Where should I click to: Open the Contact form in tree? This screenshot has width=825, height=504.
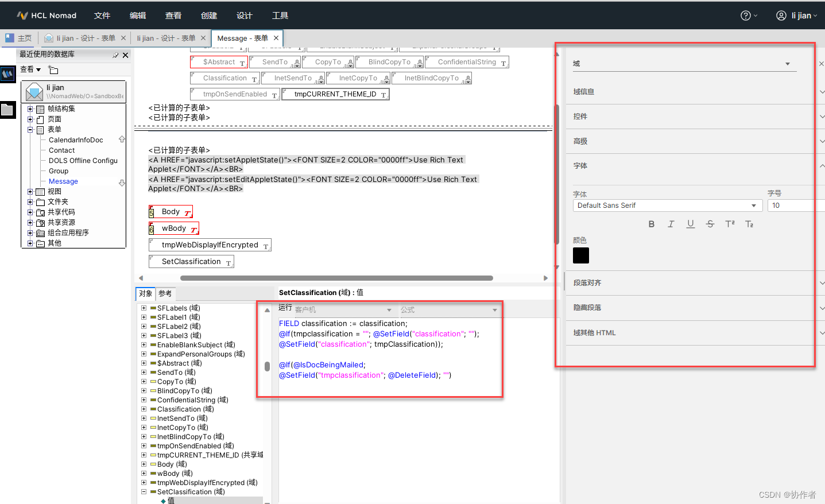61,150
